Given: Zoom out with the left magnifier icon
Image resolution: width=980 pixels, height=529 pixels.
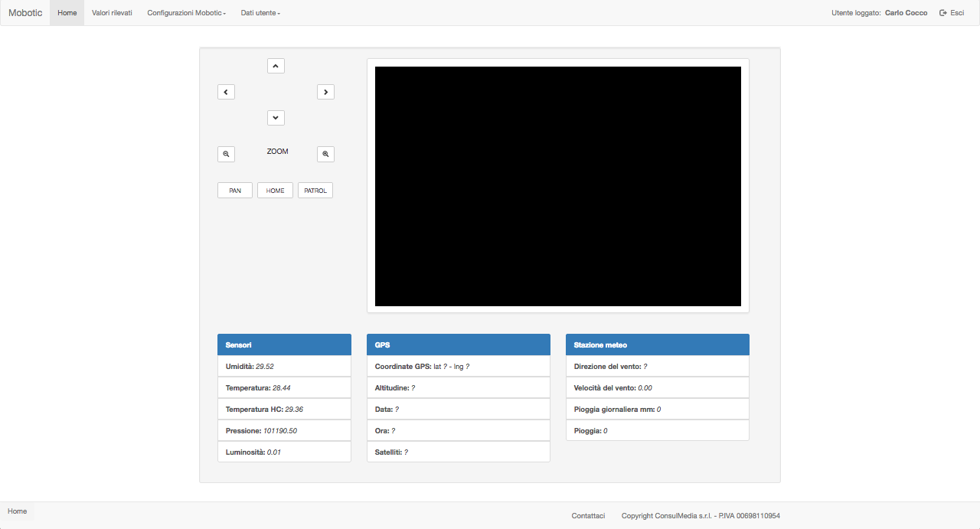Looking at the screenshot, I should pos(226,154).
